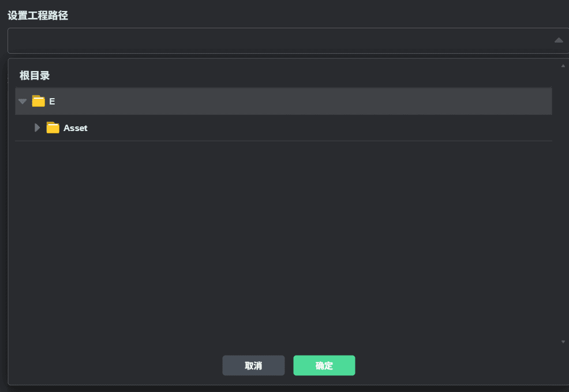Click the vertical scrollbar track of directory list

563,204
